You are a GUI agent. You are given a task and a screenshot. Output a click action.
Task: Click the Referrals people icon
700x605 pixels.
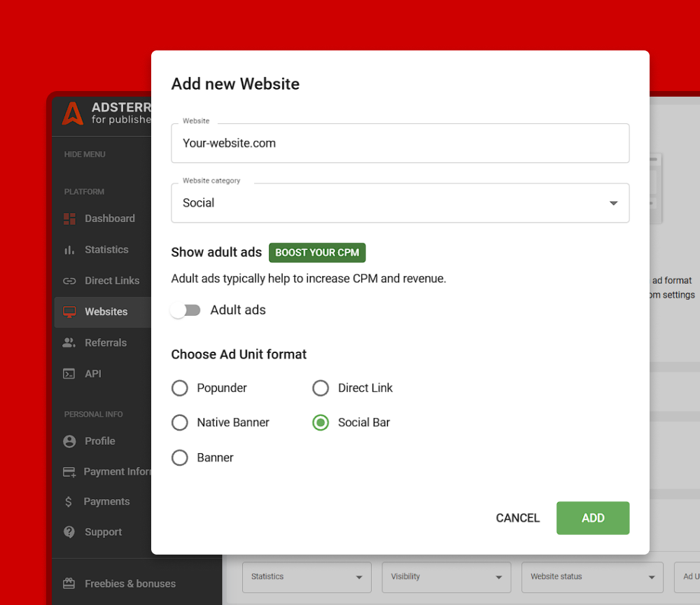click(x=69, y=342)
